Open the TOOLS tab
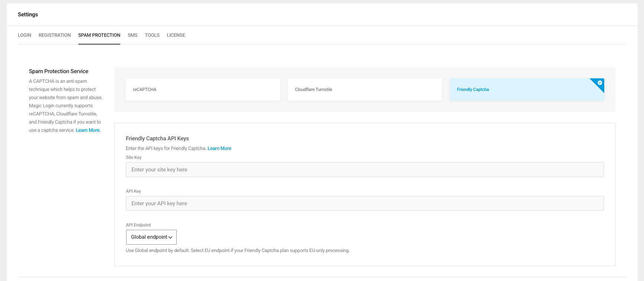 [x=152, y=35]
